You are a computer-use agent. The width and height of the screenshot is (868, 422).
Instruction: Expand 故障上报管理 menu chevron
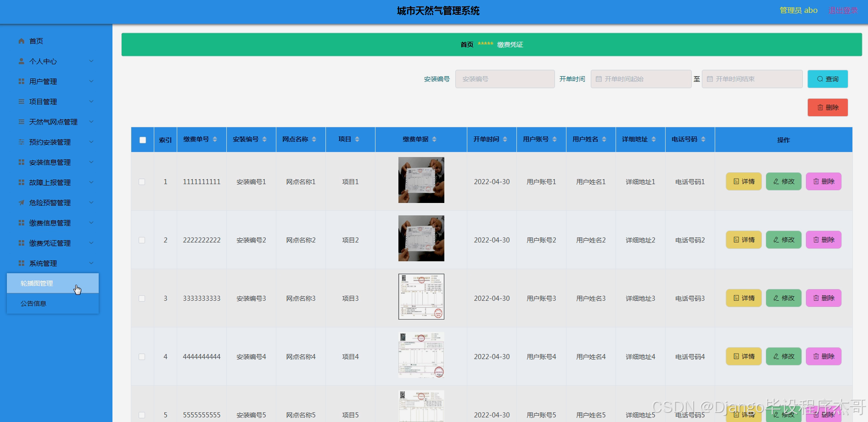click(x=91, y=182)
